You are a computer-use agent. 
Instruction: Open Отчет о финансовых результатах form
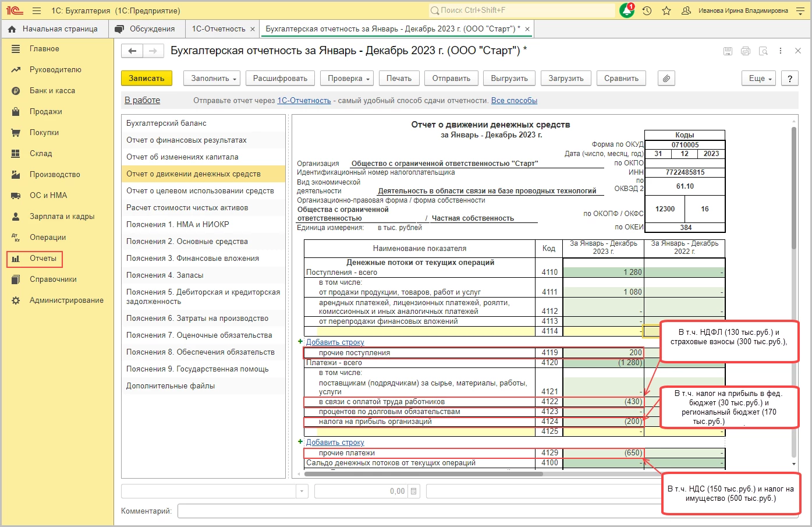pyautogui.click(x=186, y=140)
